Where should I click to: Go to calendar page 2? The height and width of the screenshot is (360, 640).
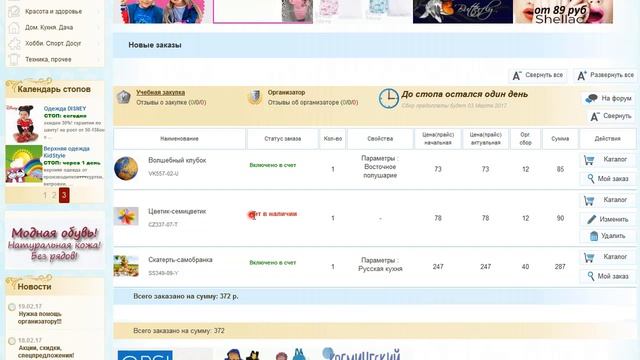click(54, 196)
